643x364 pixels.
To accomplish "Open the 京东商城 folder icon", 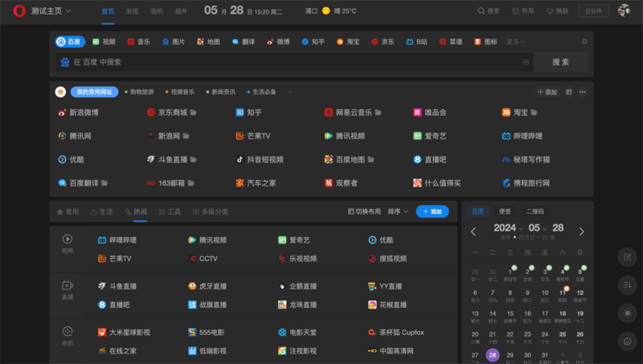I will pos(193,112).
